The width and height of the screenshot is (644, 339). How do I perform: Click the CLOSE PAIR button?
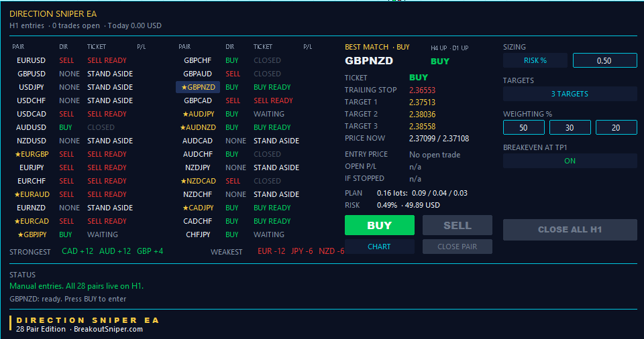[x=457, y=247]
